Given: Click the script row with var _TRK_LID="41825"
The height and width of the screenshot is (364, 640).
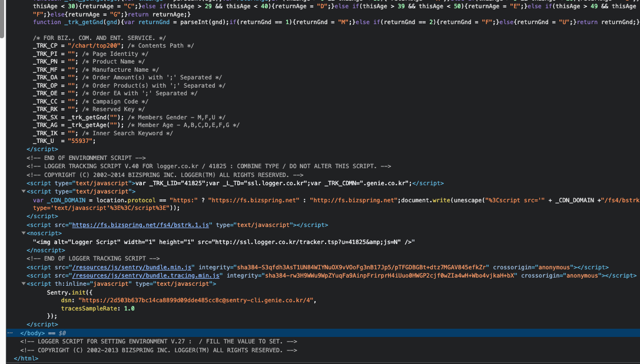Looking at the screenshot, I should pos(235,183).
